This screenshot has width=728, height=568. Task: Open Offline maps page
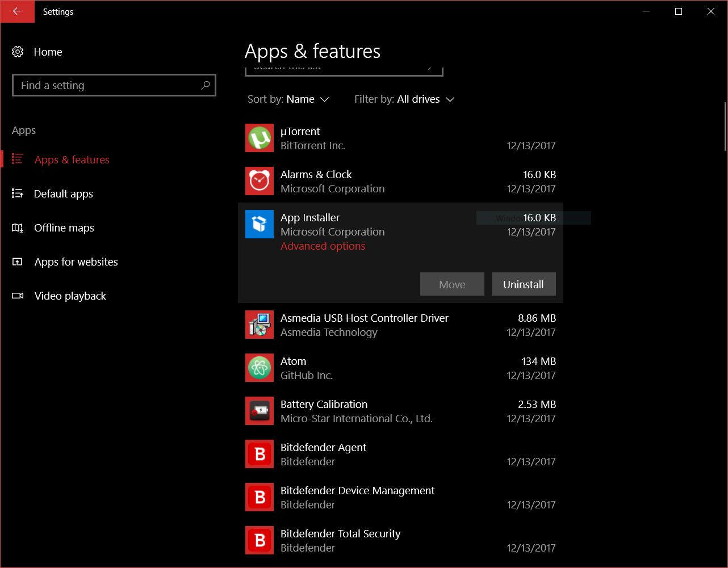64,228
